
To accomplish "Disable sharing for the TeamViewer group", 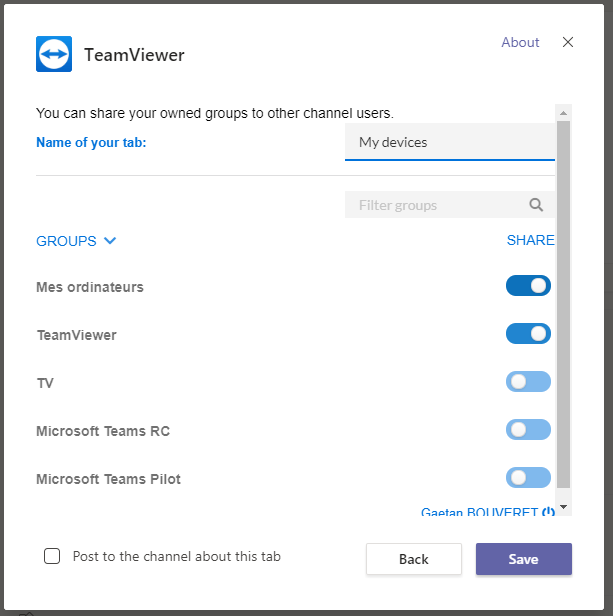I will tap(528, 334).
